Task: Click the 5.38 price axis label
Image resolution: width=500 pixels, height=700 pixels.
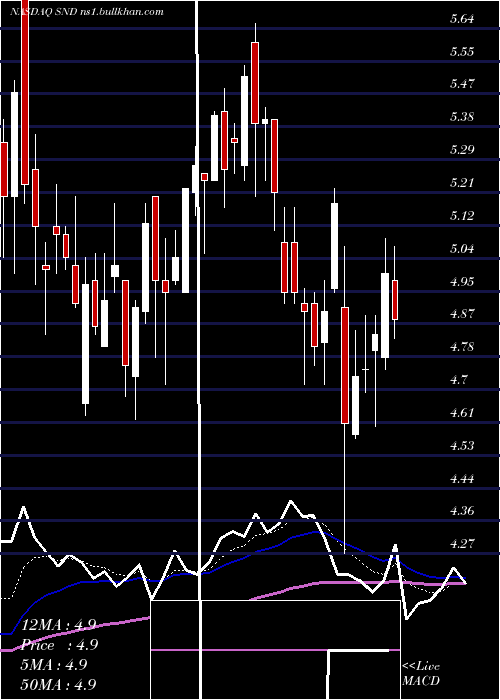Action: pos(462,117)
